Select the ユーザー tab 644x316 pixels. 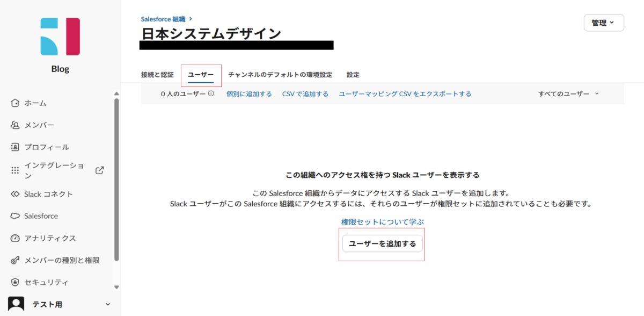(x=201, y=75)
